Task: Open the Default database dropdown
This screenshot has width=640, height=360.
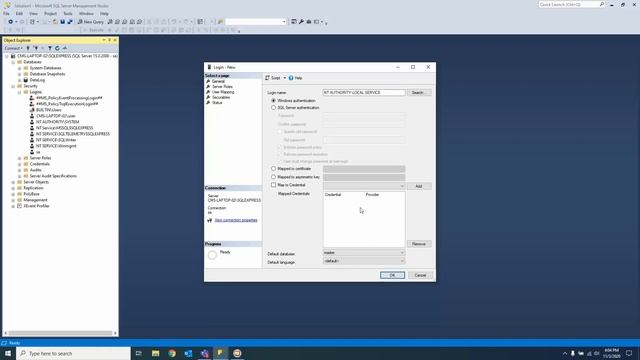Action: (364, 253)
